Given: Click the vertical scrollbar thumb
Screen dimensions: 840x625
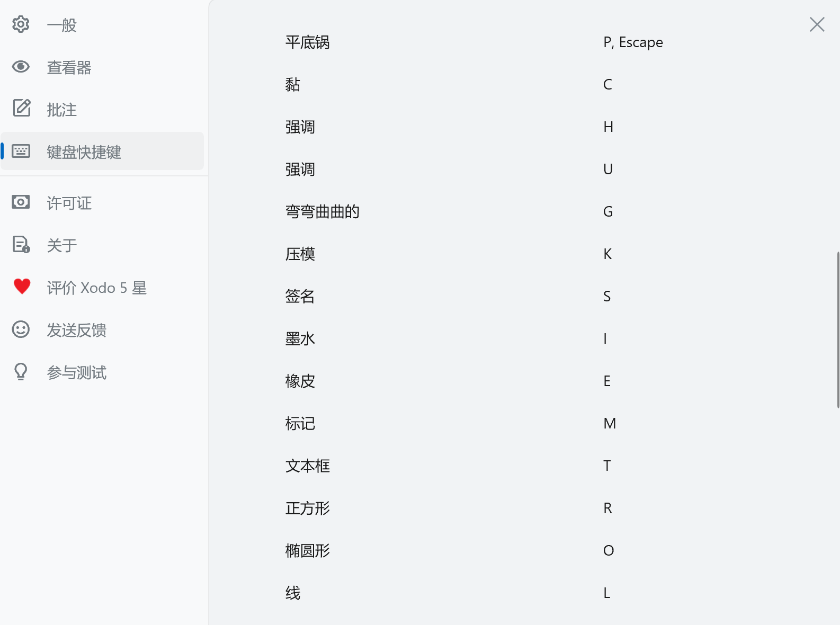Looking at the screenshot, I should (x=838, y=329).
